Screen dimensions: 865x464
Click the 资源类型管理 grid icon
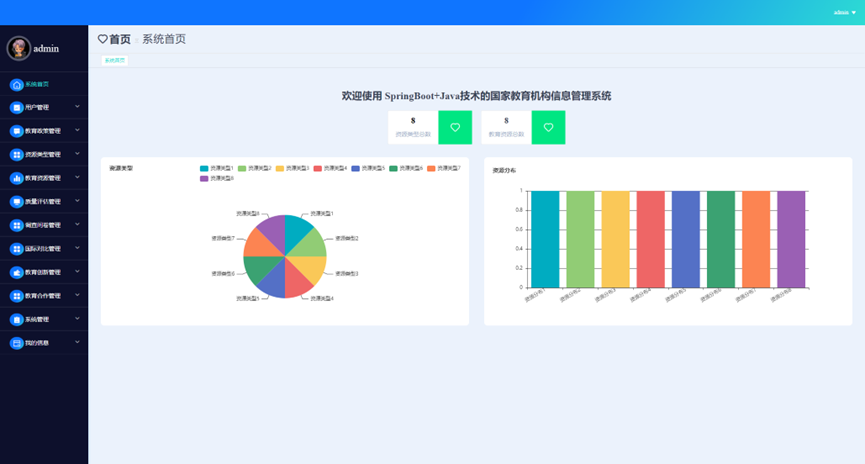coord(17,155)
